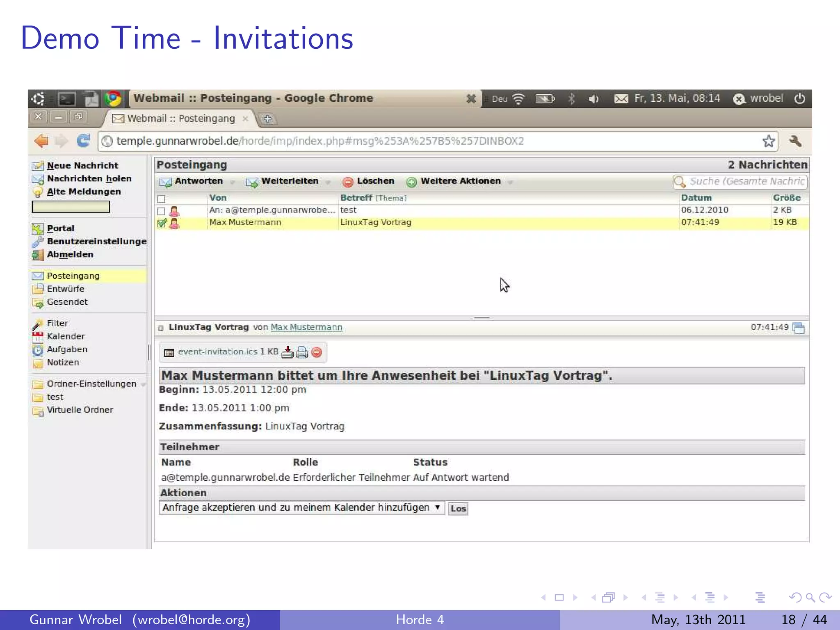Open Chrome wrench settings menu
Image resolution: width=840 pixels, height=630 pixels.
click(795, 141)
